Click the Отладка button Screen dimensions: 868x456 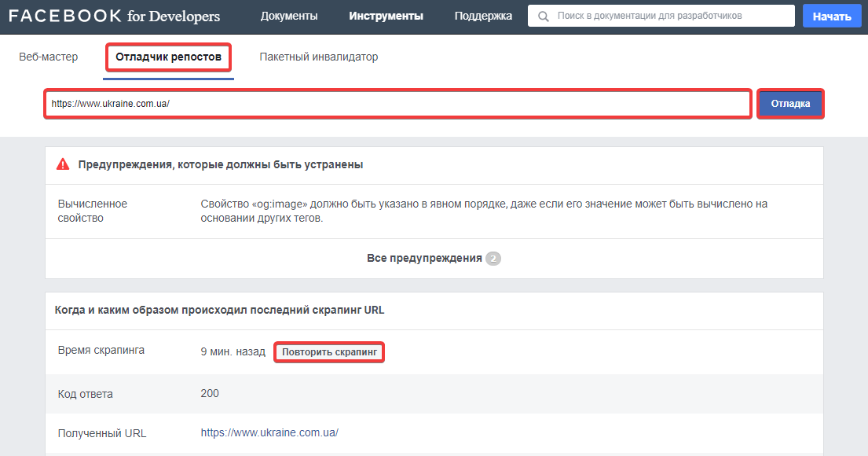(790, 103)
